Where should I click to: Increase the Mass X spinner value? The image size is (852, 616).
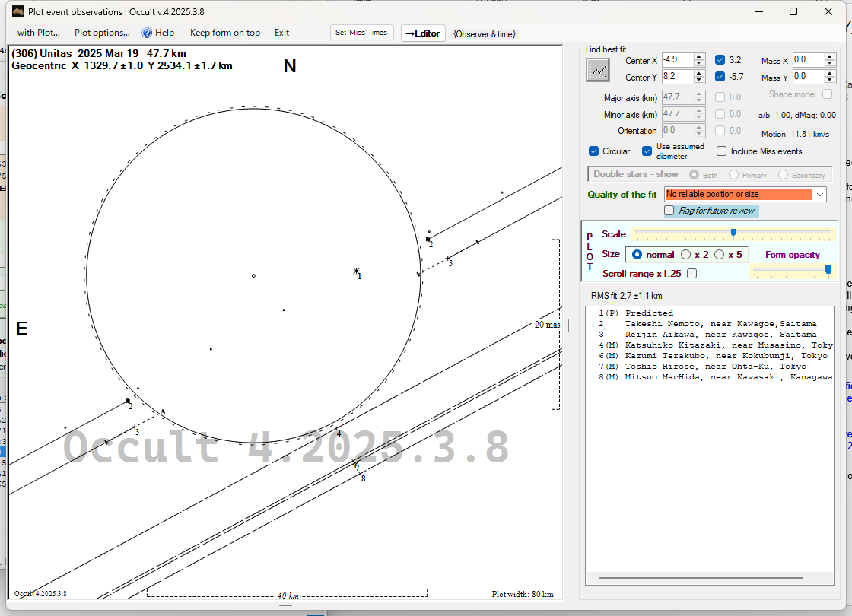tap(830, 56)
